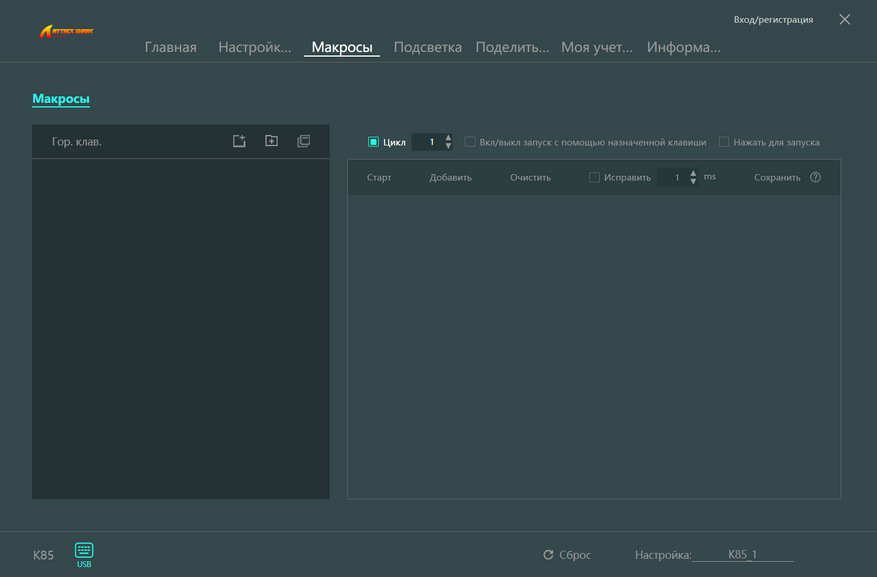Click the Attack Shark logo
This screenshot has height=577, width=877.
coord(66,31)
